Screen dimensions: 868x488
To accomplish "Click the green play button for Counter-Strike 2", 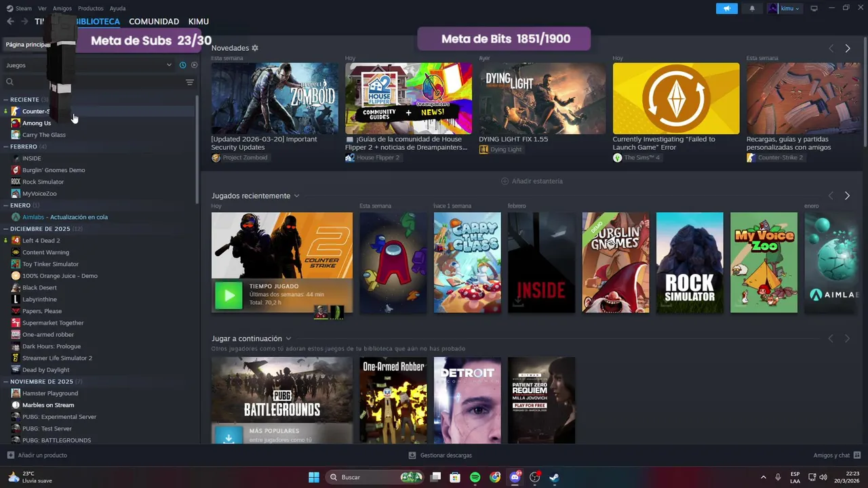I will tap(229, 296).
